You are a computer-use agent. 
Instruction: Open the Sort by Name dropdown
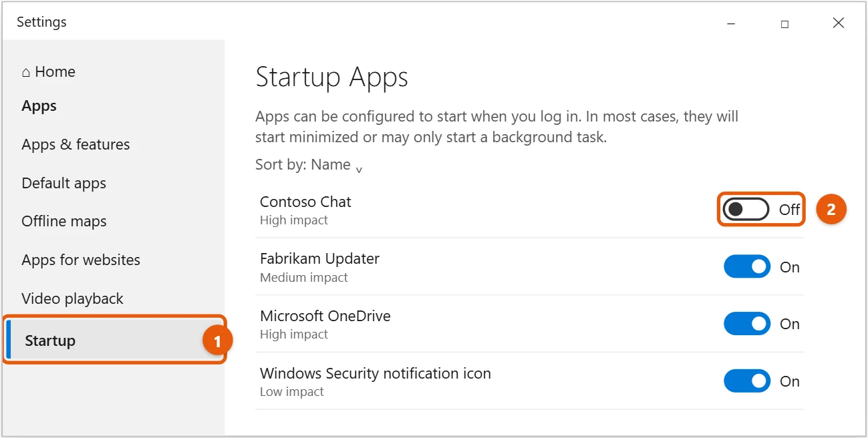point(309,165)
